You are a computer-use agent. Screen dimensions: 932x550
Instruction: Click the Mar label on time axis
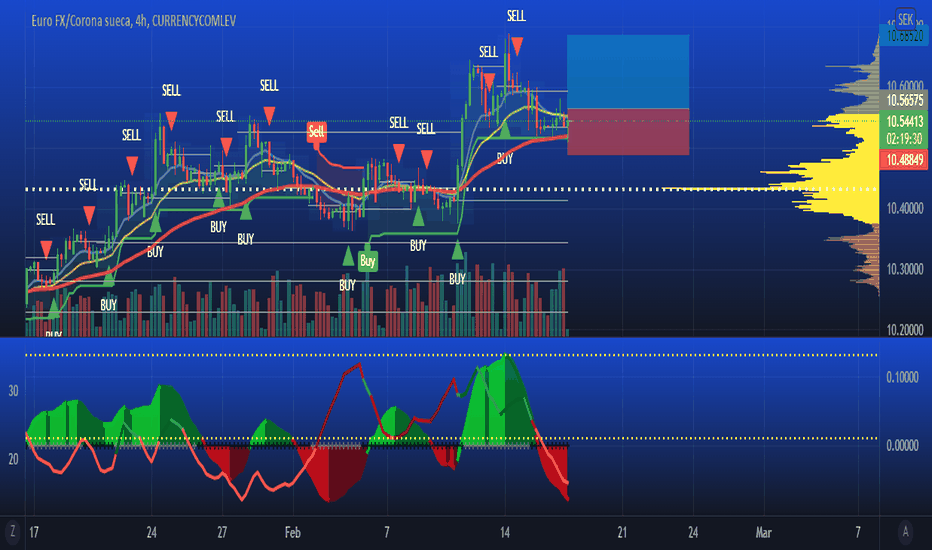click(763, 532)
